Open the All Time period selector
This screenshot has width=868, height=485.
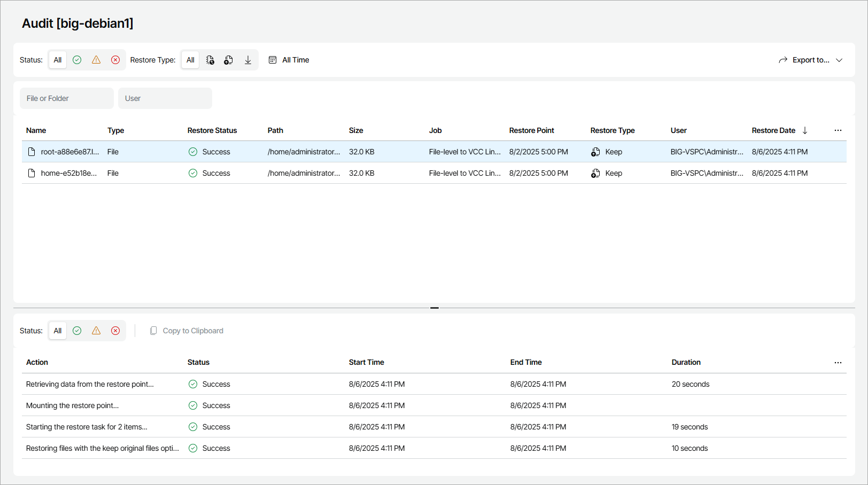[x=289, y=60]
